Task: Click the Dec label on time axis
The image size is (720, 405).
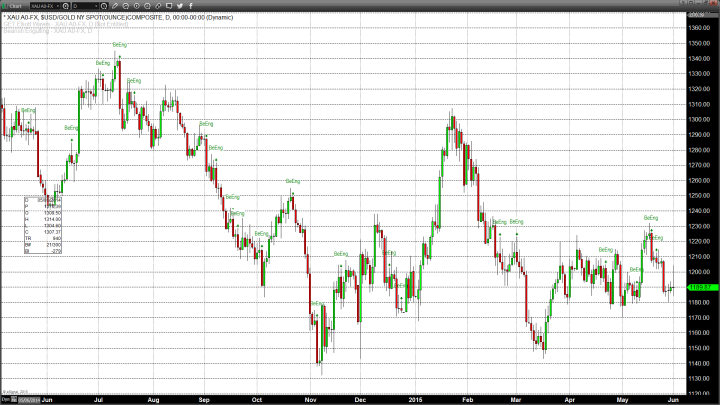Action: (360, 400)
